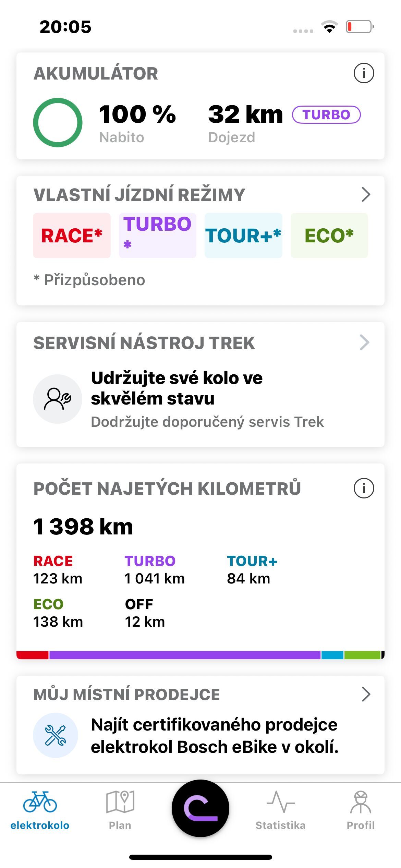Screen dimensions: 401x868
Task: Select the RACE* riding mode
Action: (x=72, y=236)
